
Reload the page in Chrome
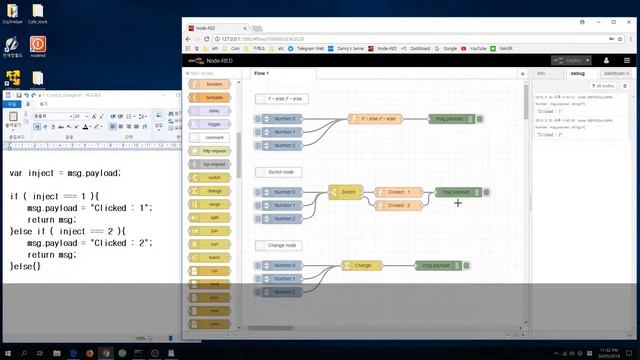pyautogui.click(x=207, y=39)
